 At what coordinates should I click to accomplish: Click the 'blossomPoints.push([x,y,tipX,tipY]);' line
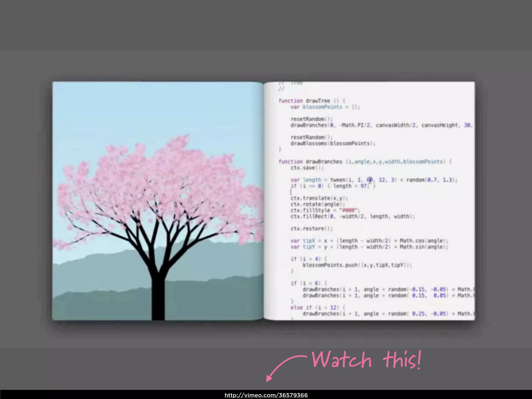click(x=357, y=265)
